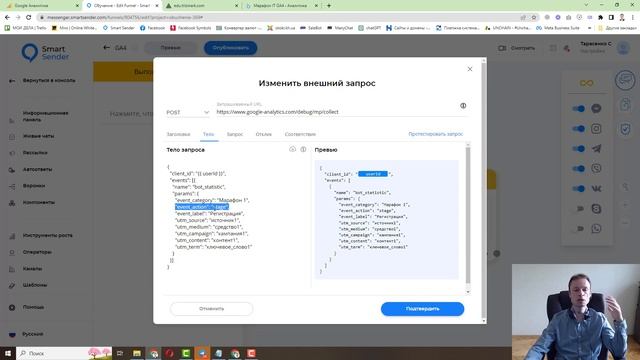Switch to the Отклик tab
This screenshot has width=640, height=360.
pyautogui.click(x=264, y=134)
